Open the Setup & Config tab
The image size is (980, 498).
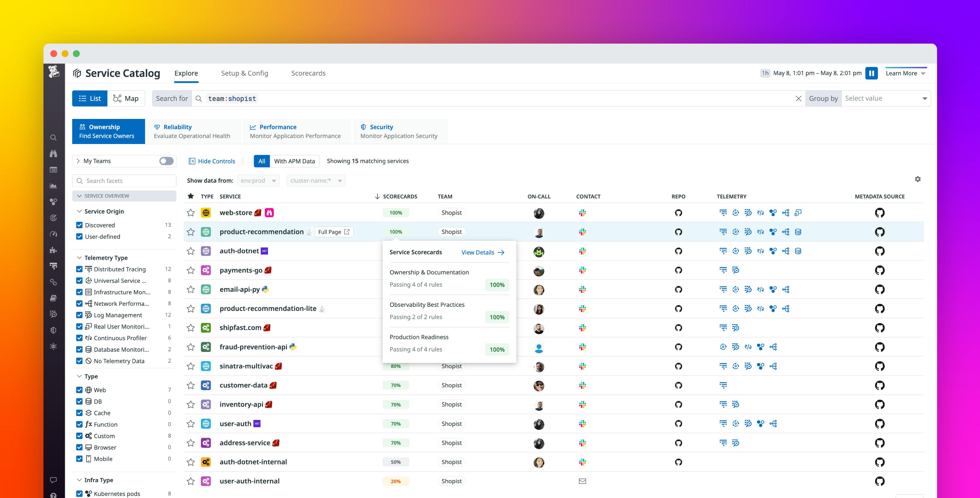tap(245, 73)
